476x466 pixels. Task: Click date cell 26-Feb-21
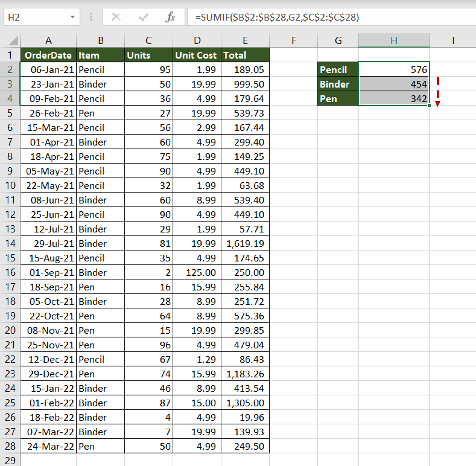[48, 113]
